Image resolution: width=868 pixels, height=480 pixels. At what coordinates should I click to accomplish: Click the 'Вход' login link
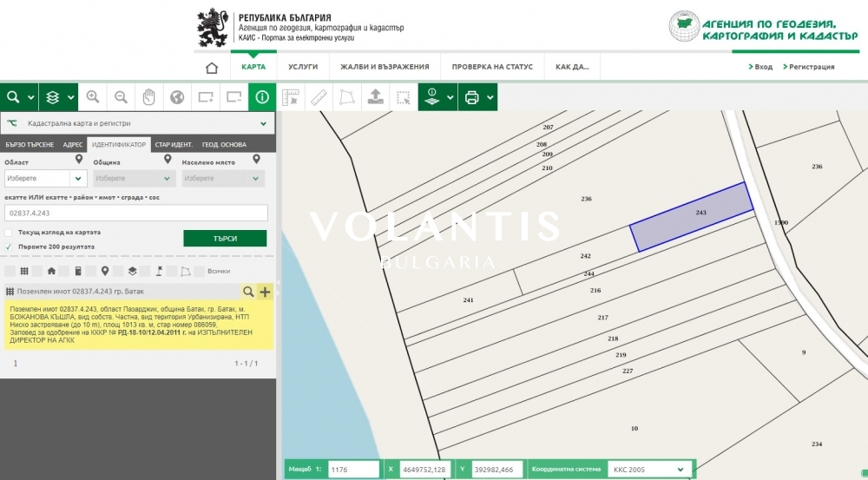pyautogui.click(x=760, y=67)
